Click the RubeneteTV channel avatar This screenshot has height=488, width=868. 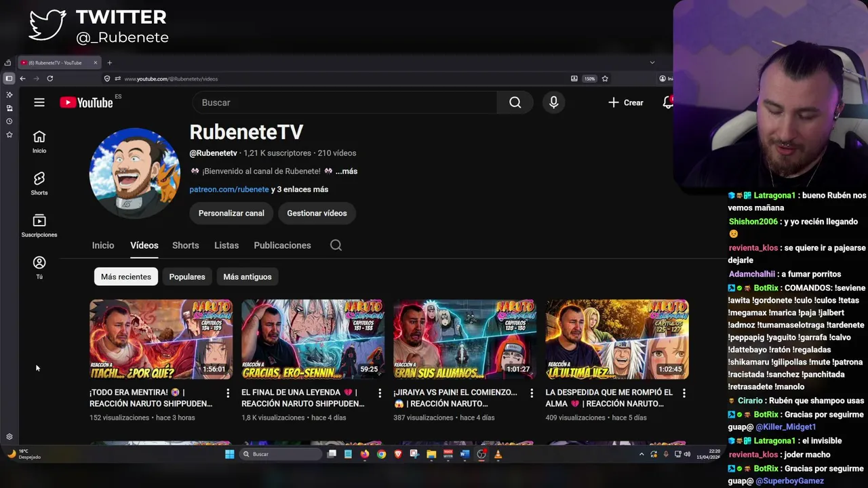click(134, 173)
